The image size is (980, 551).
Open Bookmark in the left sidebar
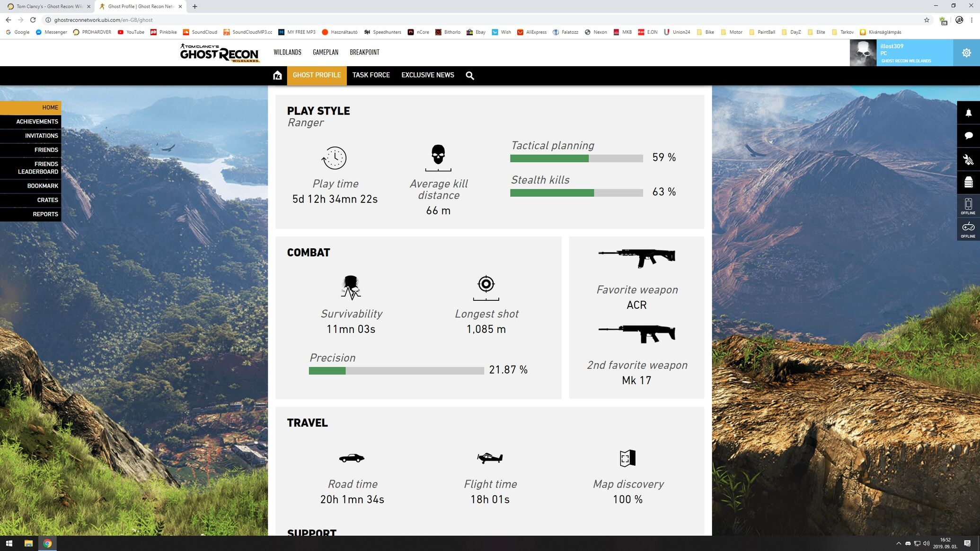(30, 186)
